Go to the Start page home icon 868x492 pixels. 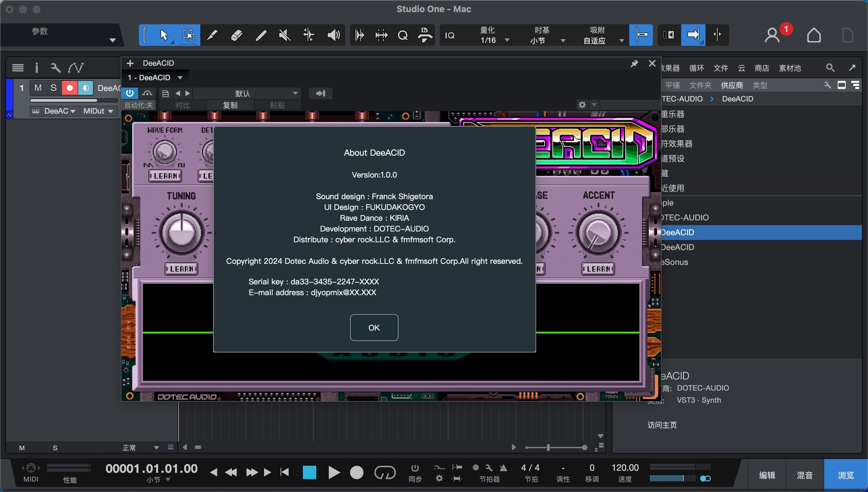pyautogui.click(x=814, y=35)
